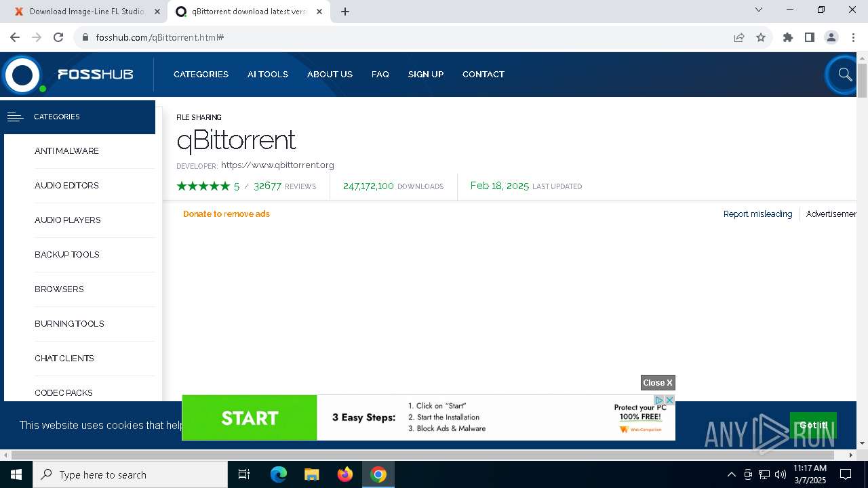Open the Extensions puzzle icon
The image size is (868, 488).
[788, 37]
